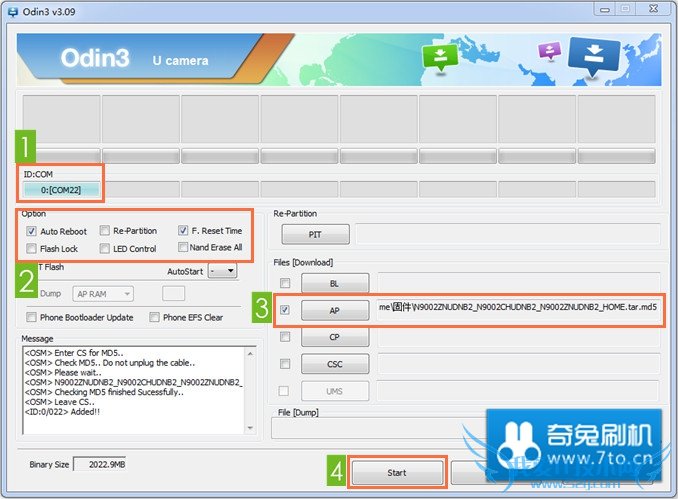678x499 pixels.
Task: Click the purple upload icon in the banner
Action: (549, 51)
